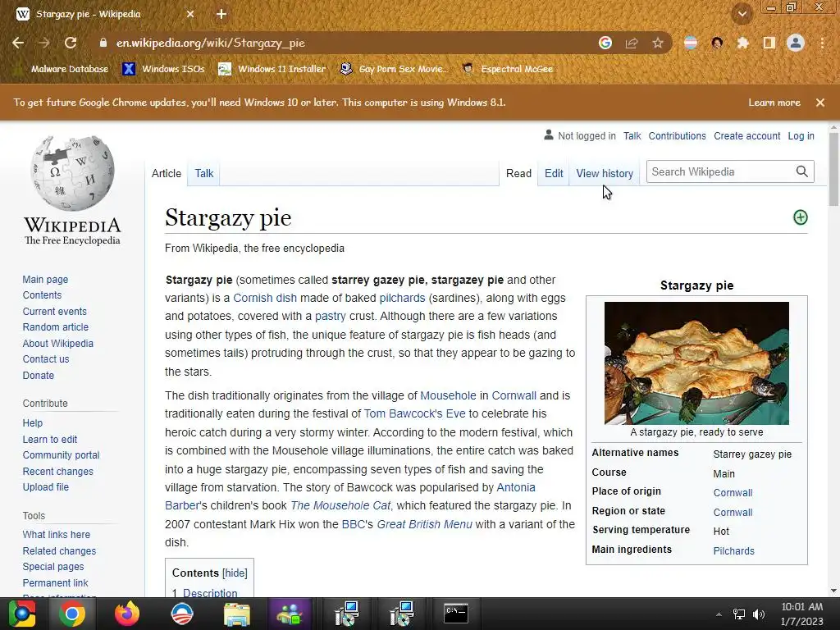
Task: Open the View history tab
Action: tap(605, 174)
